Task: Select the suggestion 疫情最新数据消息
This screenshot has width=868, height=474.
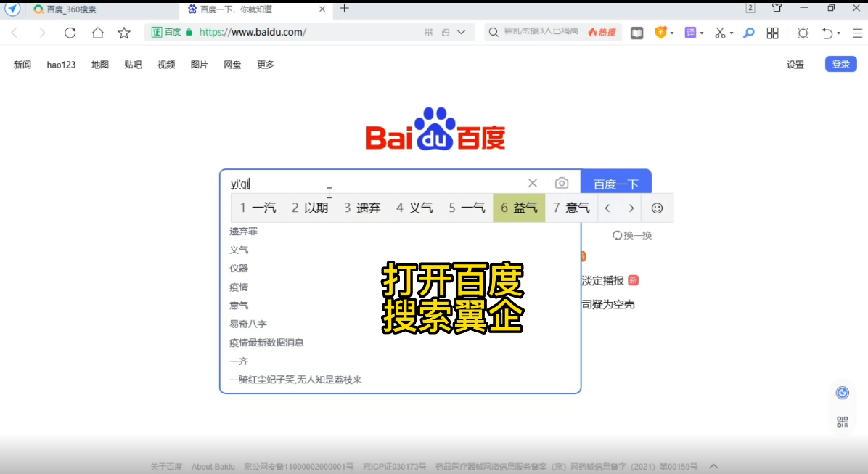Action: coord(266,343)
